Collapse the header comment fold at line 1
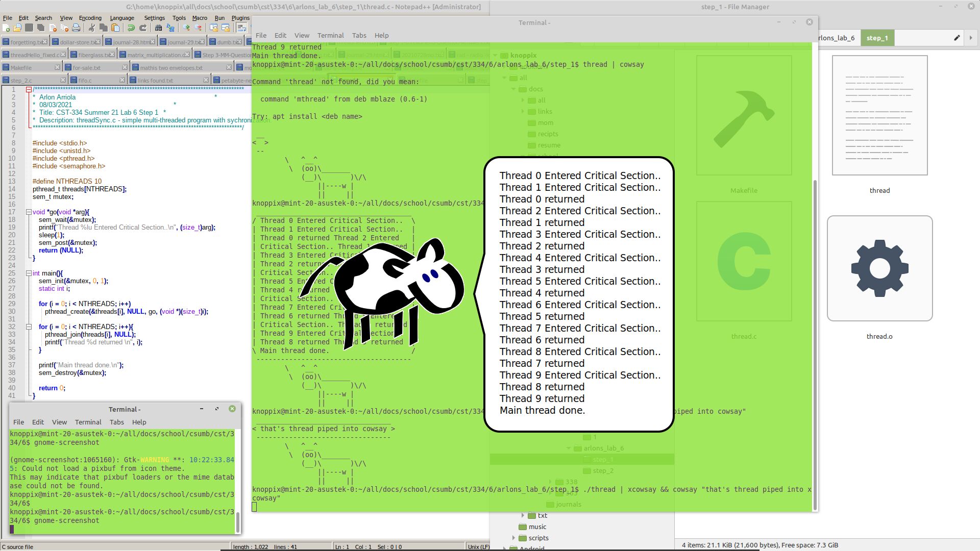This screenshot has width=980, height=551. pos(29,89)
